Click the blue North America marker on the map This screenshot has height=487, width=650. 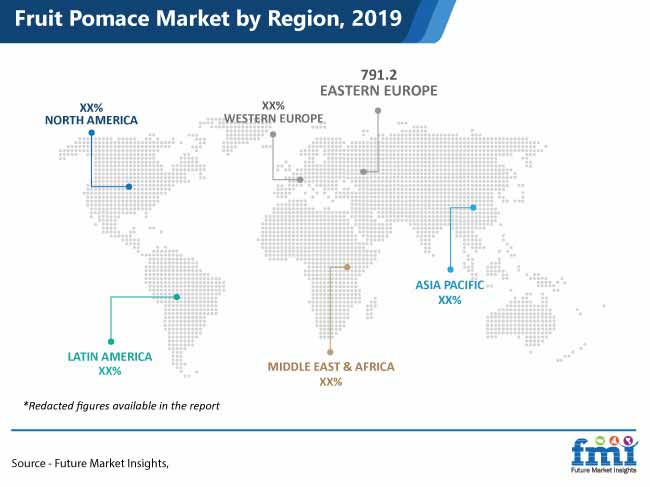tap(129, 187)
